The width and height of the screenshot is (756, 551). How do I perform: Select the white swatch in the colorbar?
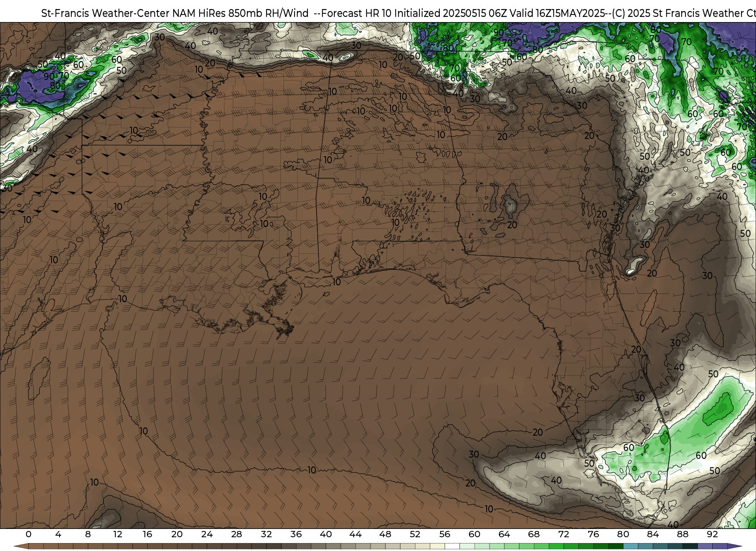point(452,546)
